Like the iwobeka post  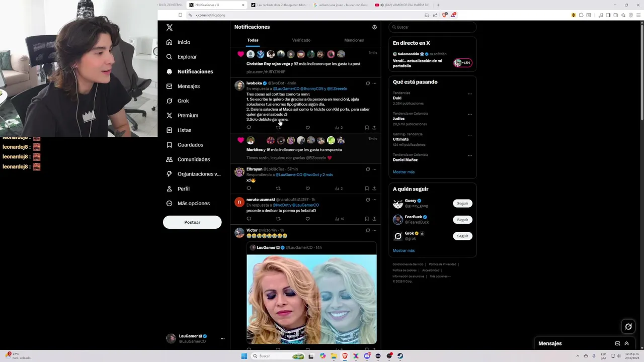pos(307,128)
